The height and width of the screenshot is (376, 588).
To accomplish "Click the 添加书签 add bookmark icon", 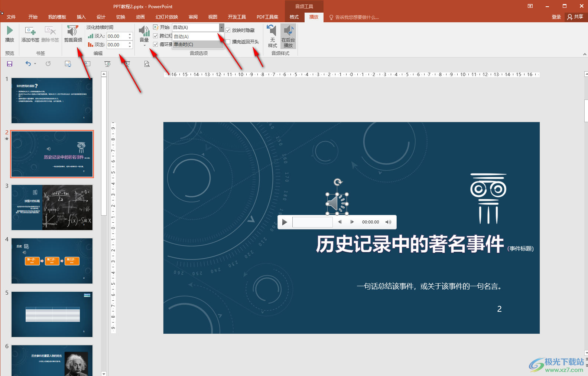I will click(x=30, y=30).
